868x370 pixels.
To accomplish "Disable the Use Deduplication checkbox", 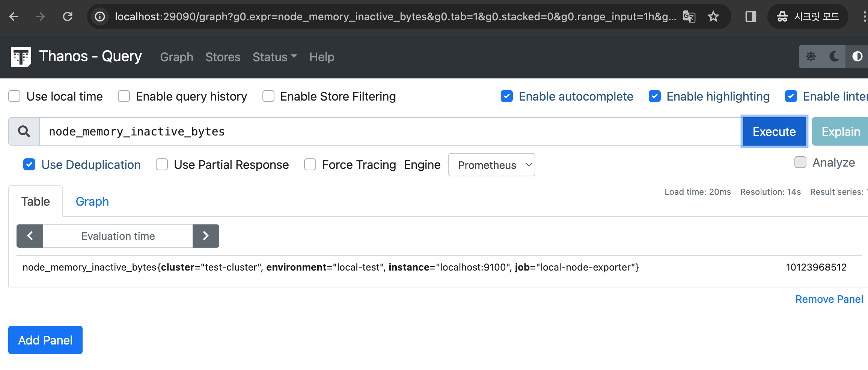I will click(x=29, y=165).
